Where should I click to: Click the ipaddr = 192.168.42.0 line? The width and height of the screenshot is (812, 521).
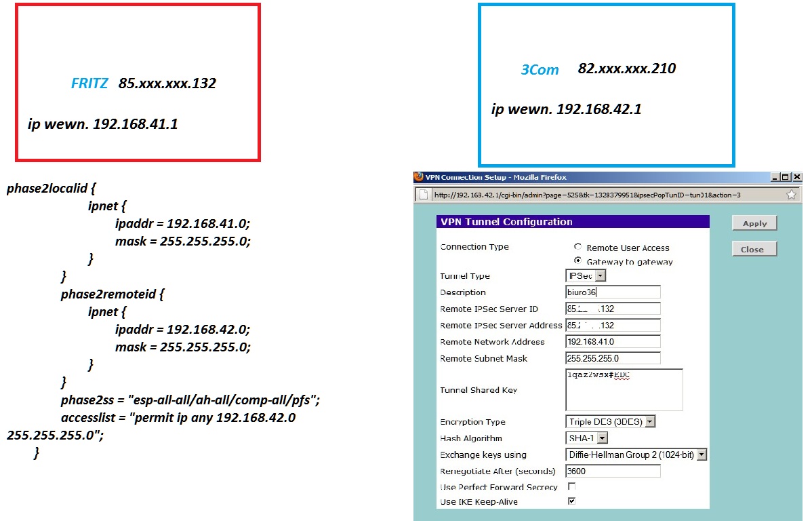coord(182,329)
